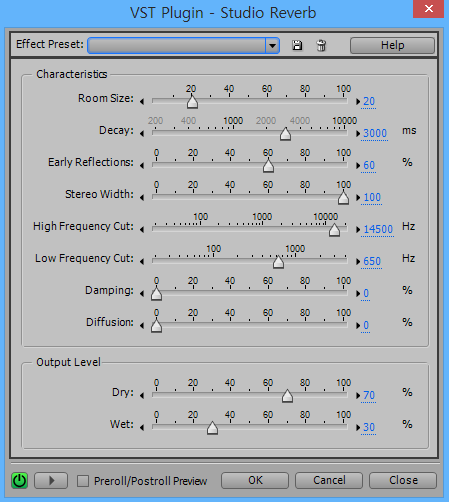Increase Early Reflections with right arrow
449x502 pixels.
pos(358,165)
